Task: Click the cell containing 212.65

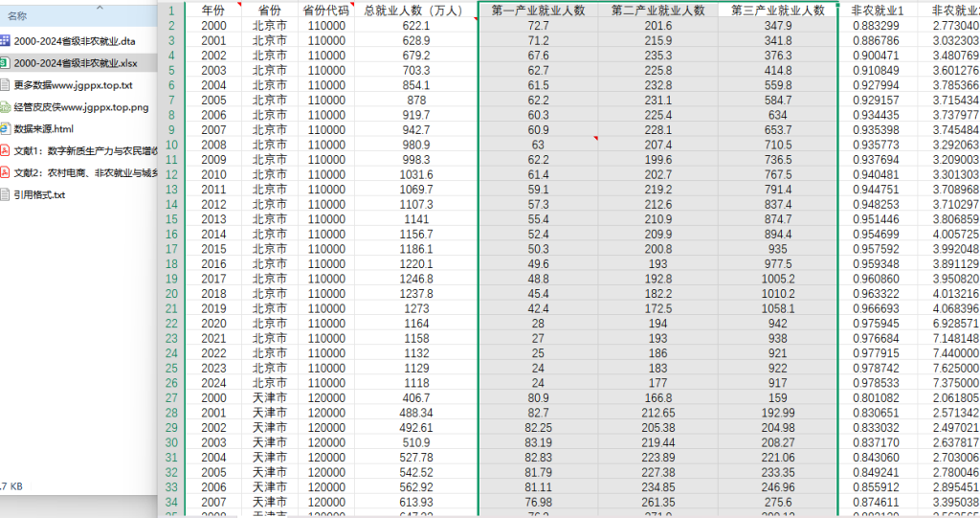Action: pos(658,413)
